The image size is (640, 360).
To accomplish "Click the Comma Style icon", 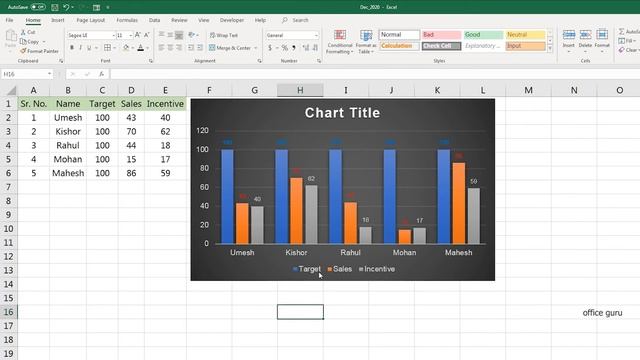I will (293, 48).
